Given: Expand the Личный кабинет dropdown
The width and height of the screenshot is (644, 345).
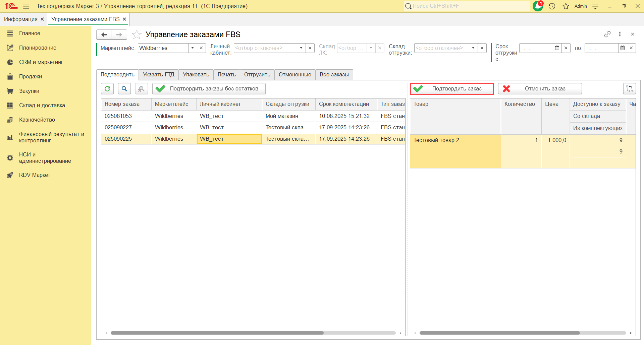Looking at the screenshot, I should pos(301,48).
